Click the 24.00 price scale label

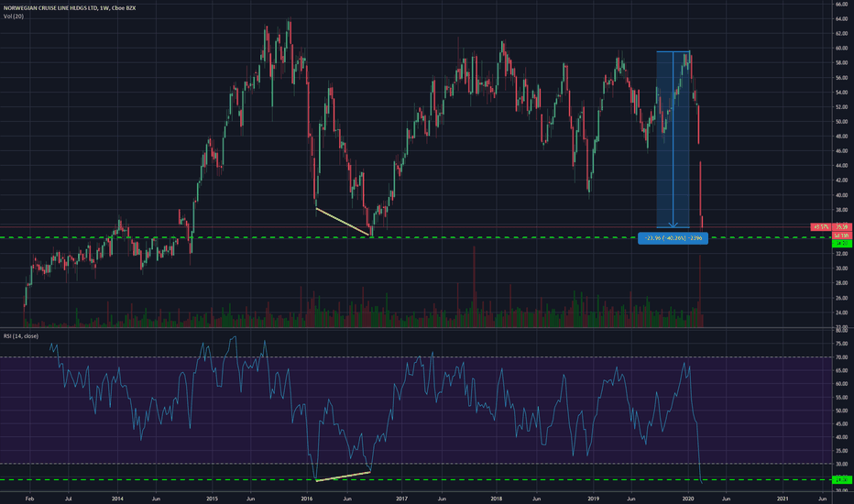842,312
